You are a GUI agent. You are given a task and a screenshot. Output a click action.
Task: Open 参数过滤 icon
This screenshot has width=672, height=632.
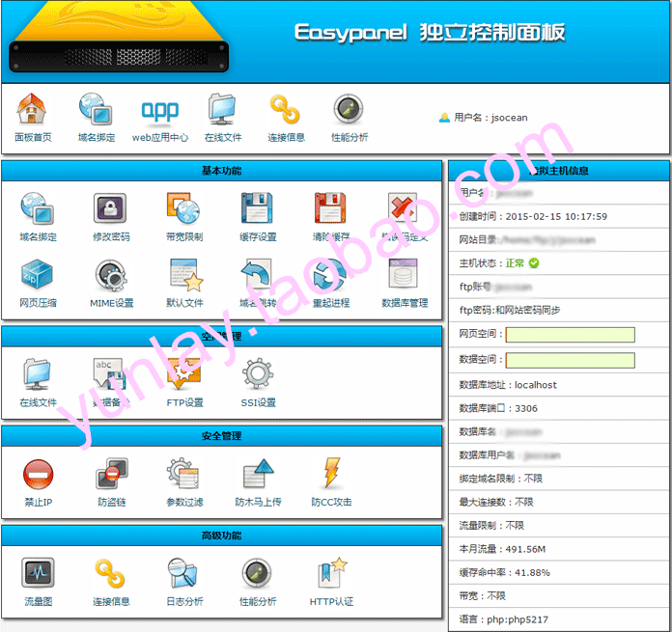click(183, 474)
